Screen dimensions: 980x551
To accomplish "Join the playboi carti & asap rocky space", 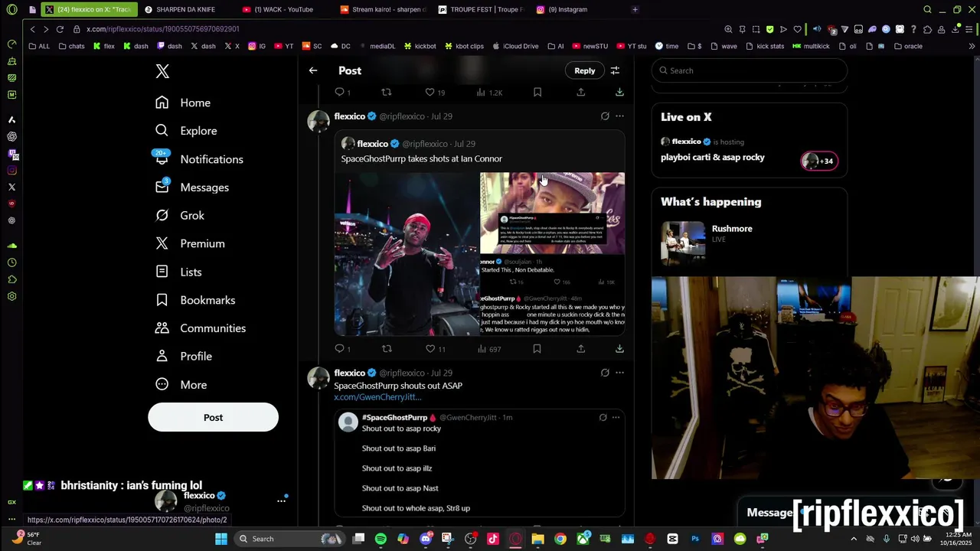I will click(x=750, y=152).
